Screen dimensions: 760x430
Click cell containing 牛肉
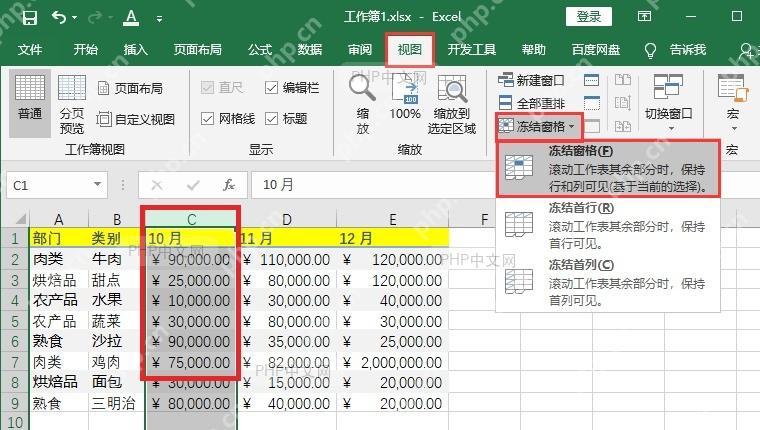click(x=117, y=259)
